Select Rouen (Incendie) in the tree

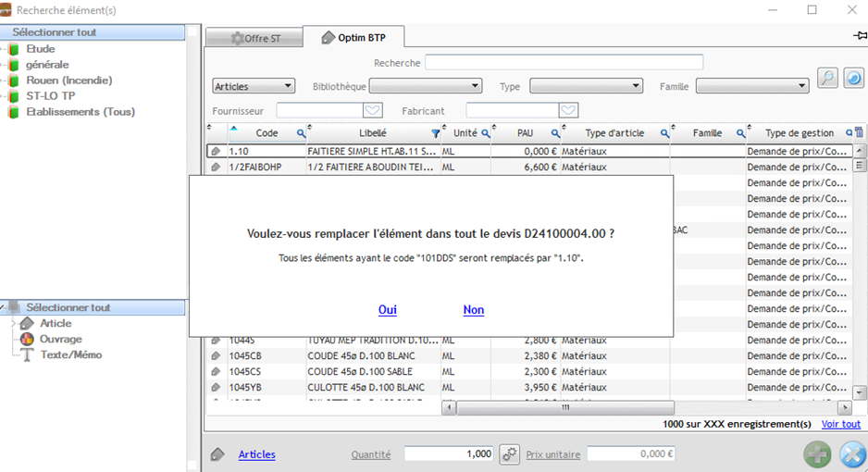(69, 81)
